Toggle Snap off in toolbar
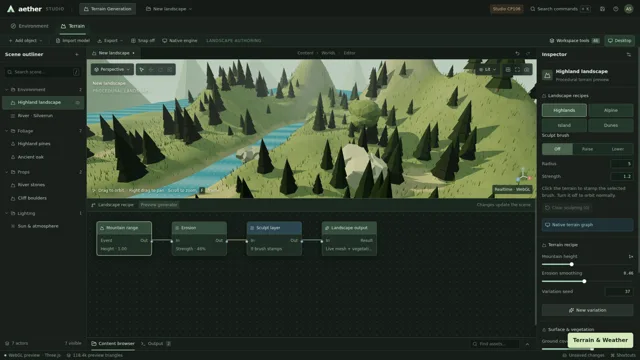640x360 pixels. tap(142, 40)
